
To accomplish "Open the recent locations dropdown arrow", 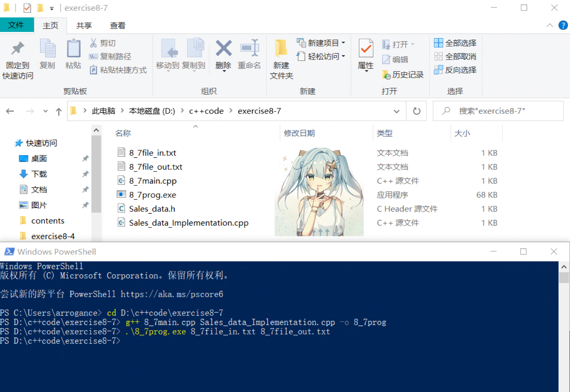I will [x=46, y=111].
